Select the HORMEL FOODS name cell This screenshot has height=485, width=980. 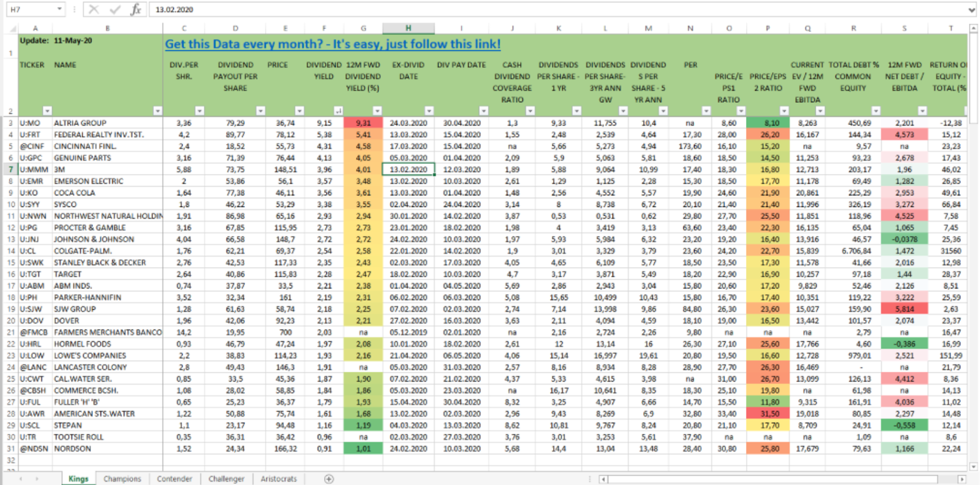(x=108, y=344)
